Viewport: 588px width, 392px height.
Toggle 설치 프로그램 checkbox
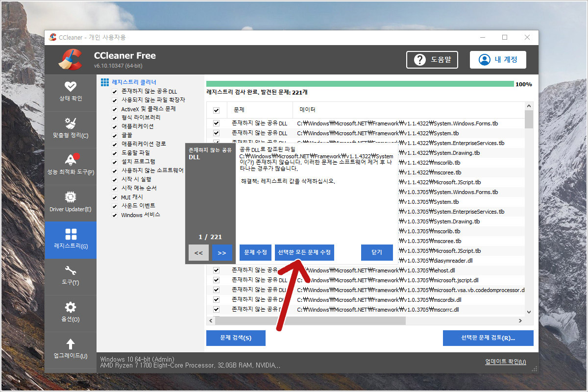114,162
